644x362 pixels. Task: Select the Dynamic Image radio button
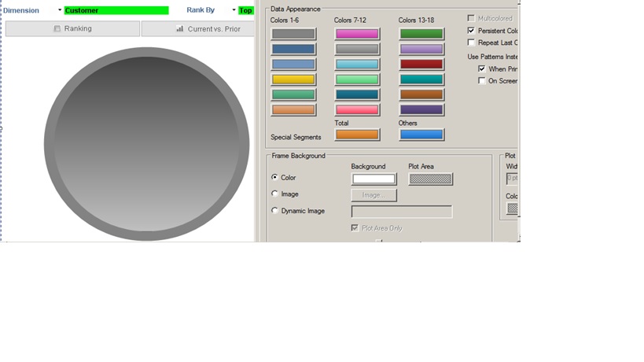tap(274, 210)
